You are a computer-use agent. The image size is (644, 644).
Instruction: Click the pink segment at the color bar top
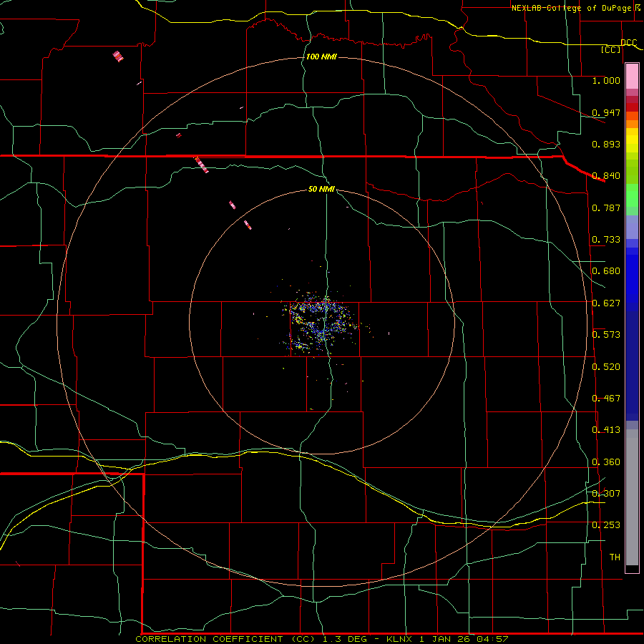coord(632,77)
